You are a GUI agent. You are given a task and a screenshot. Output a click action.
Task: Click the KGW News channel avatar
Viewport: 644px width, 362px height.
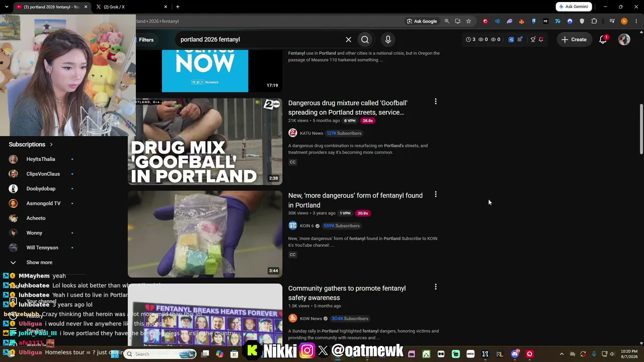tap(293, 318)
